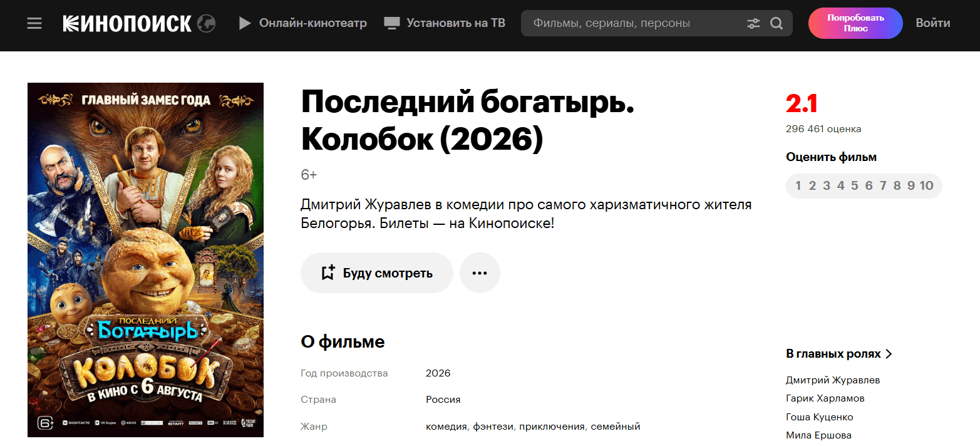Click the Оценить фильм label
The width and height of the screenshot is (980, 446).
(832, 157)
